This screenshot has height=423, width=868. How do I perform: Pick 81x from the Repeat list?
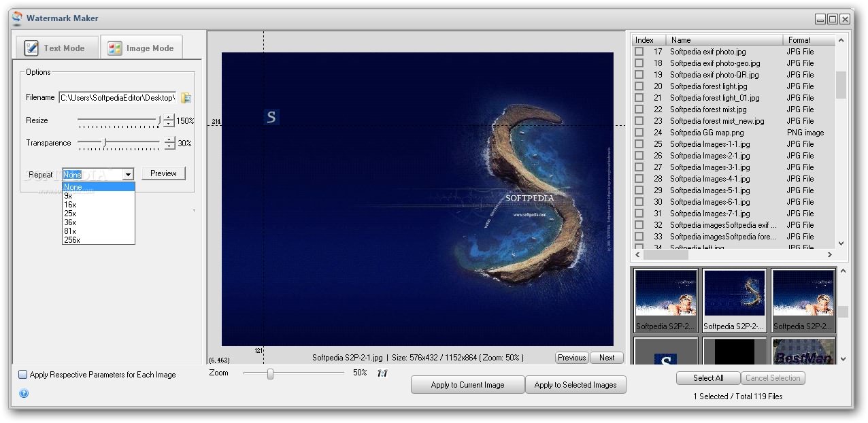click(x=99, y=231)
